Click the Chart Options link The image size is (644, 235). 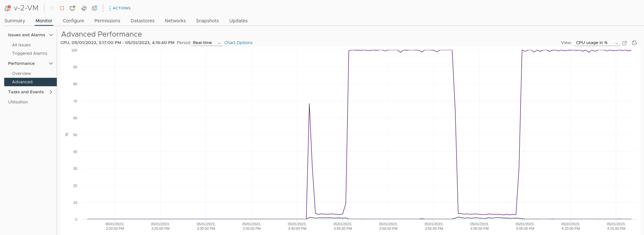(x=238, y=43)
